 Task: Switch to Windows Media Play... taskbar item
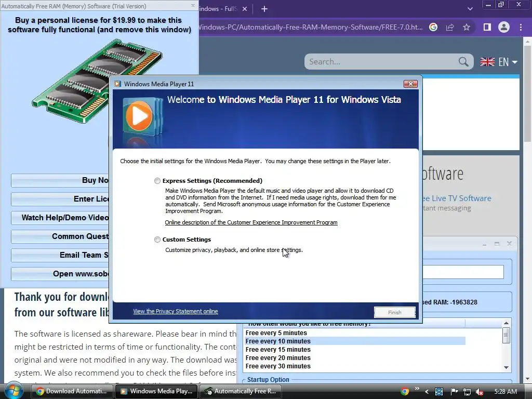coord(156,391)
